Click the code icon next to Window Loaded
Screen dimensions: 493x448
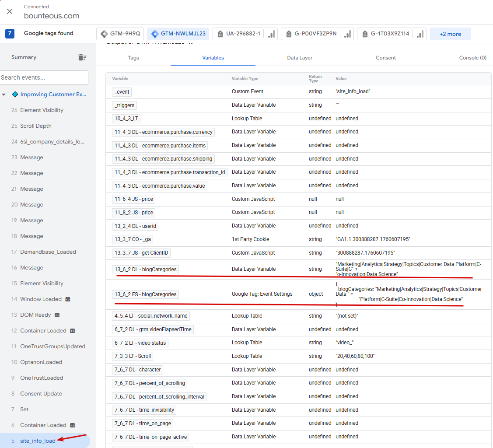[68, 299]
